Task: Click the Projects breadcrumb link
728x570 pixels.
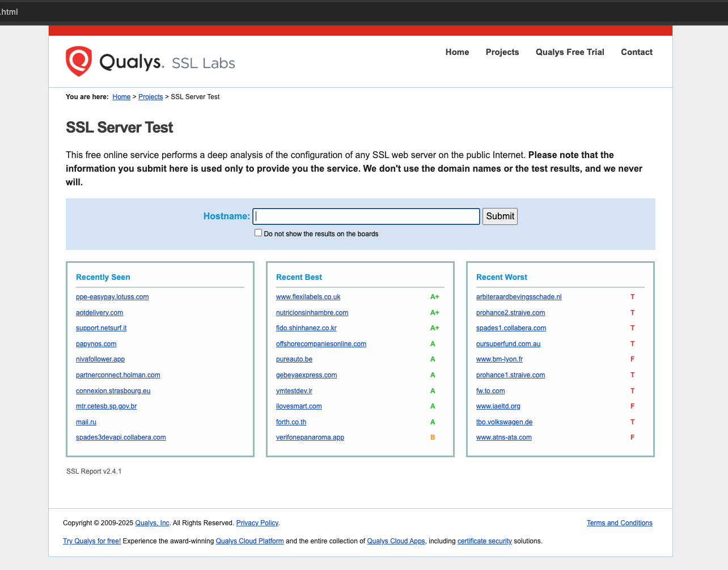Action: [151, 97]
